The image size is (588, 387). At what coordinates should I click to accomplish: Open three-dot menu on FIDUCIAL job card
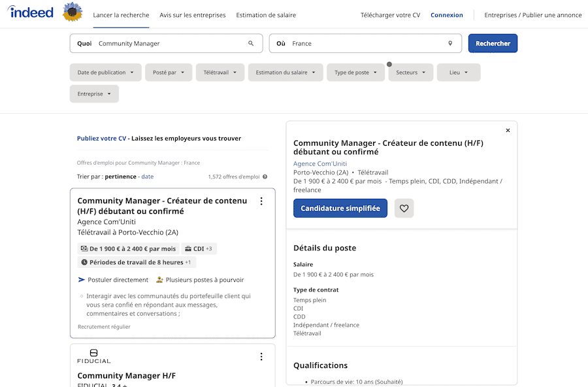coord(261,356)
